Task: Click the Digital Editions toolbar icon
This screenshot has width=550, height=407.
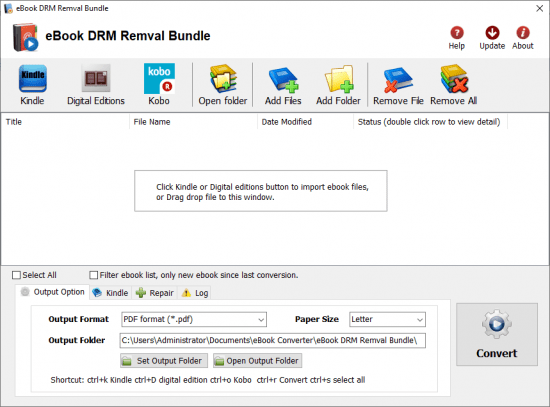Action: click(96, 78)
